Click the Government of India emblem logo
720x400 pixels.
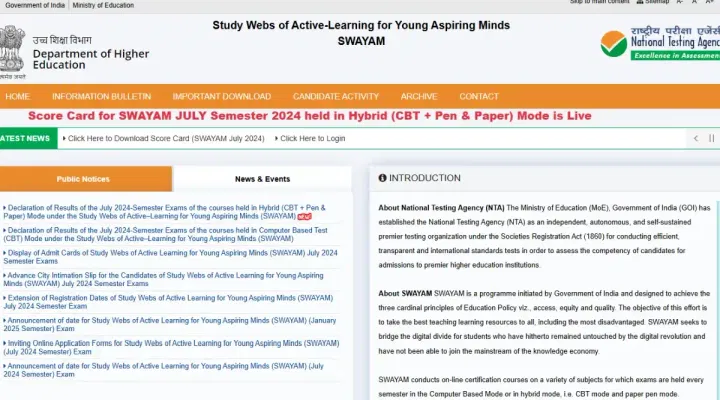pyautogui.click(x=12, y=51)
